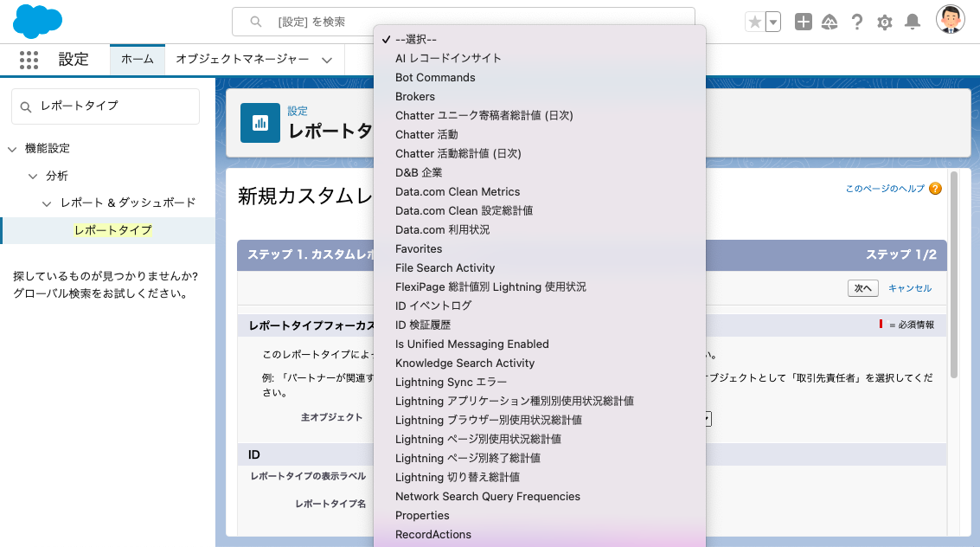Open the setup gear icon
980x547 pixels.
tap(884, 23)
